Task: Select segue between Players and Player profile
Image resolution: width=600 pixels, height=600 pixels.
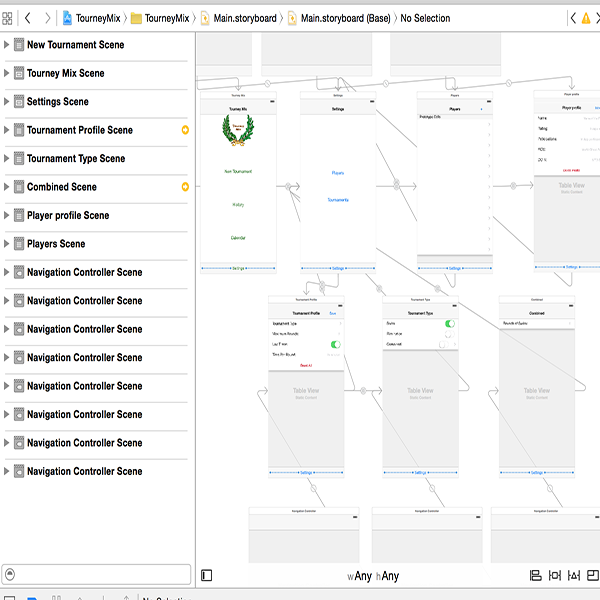Action: [x=513, y=186]
